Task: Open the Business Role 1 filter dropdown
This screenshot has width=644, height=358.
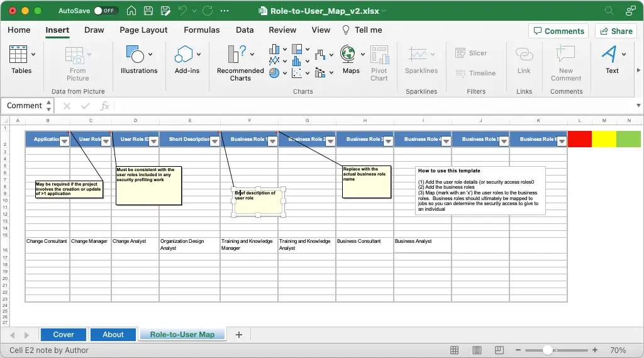Action: 272,142
